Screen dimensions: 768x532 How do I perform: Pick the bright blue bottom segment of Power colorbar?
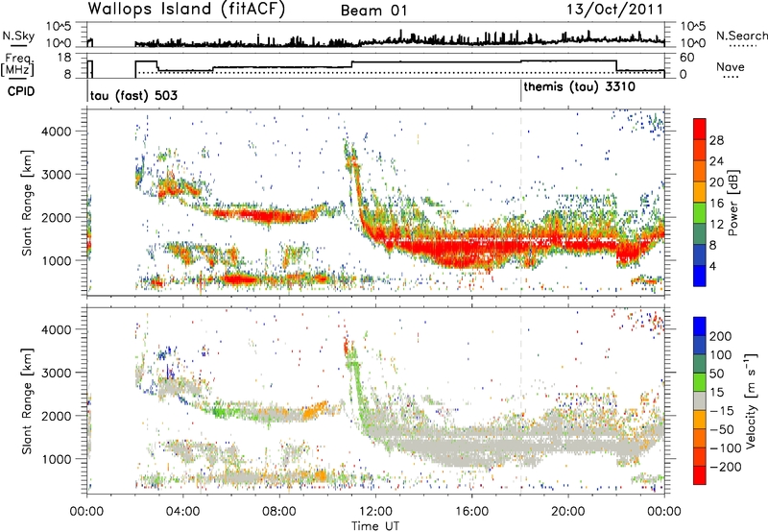tap(700, 276)
